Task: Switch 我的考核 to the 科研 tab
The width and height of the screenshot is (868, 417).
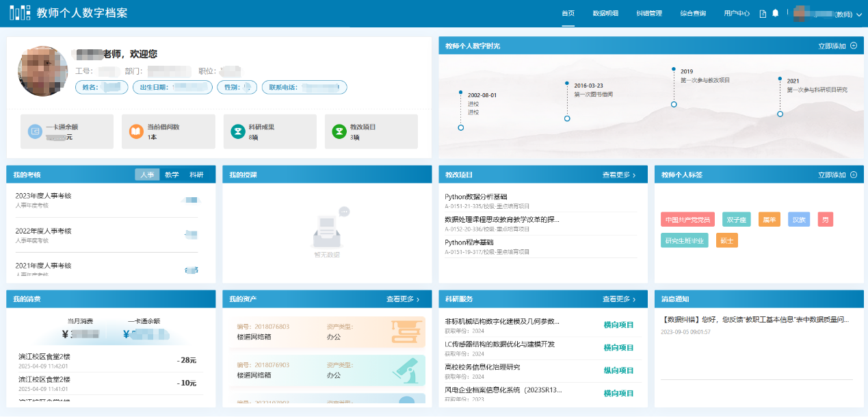Action: 196,175
